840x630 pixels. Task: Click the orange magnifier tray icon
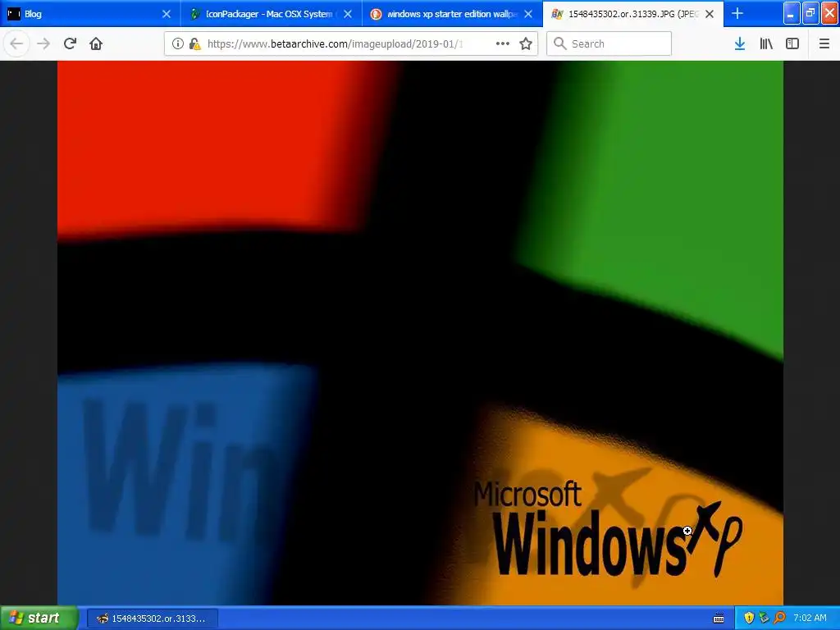[x=779, y=619]
